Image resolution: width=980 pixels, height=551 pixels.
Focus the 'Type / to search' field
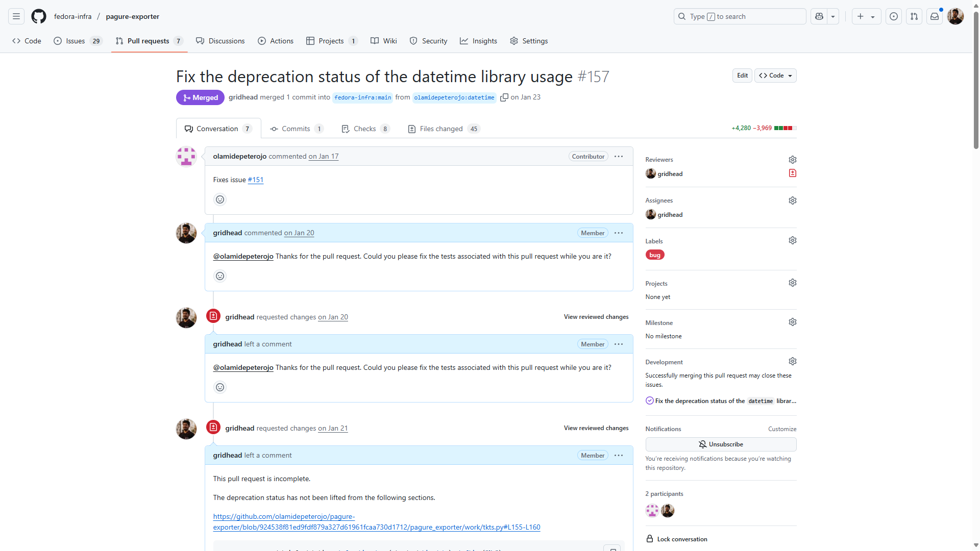740,16
